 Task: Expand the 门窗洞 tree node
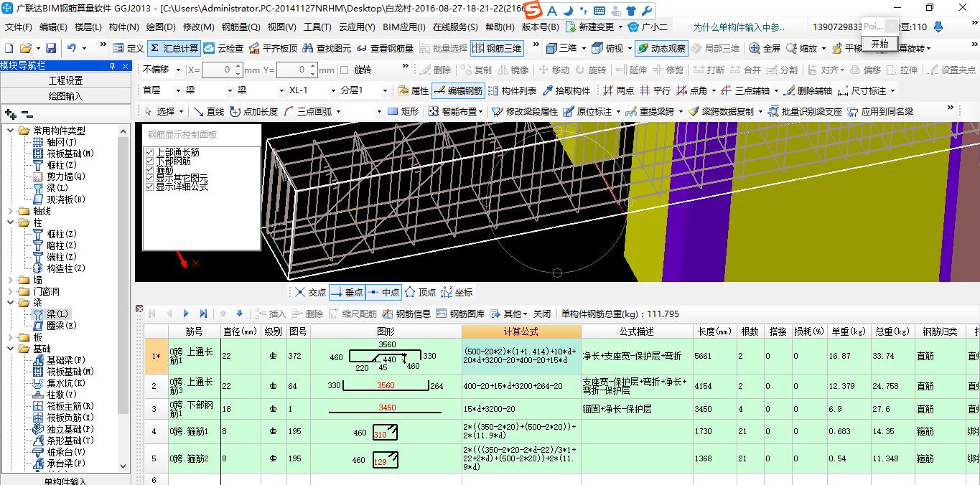(x=11, y=291)
